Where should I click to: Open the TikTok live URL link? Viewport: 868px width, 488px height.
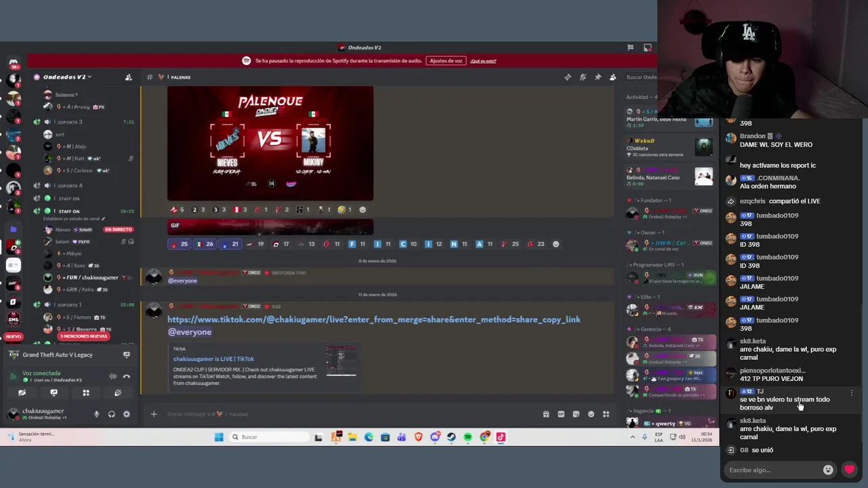point(374,319)
